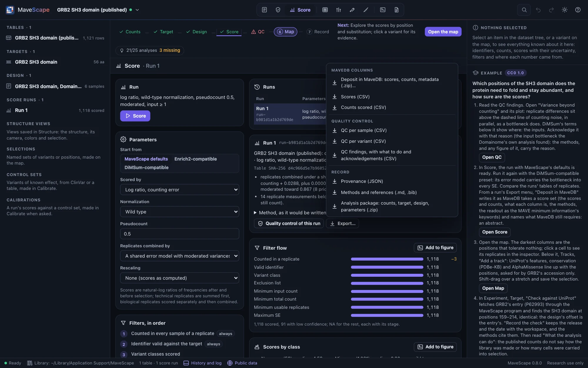Open the Experiment document view in toolbar
Screen dimensions: 588x368
(264, 10)
